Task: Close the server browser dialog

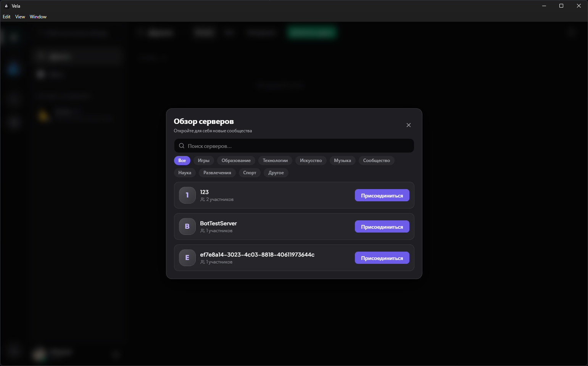Action: pyautogui.click(x=408, y=125)
